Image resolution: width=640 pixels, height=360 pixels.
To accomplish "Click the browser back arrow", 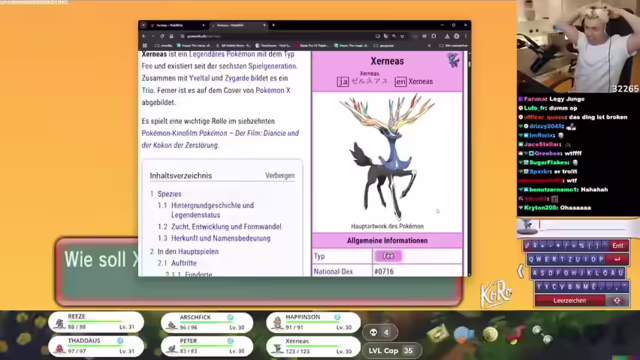I will tap(144, 36).
